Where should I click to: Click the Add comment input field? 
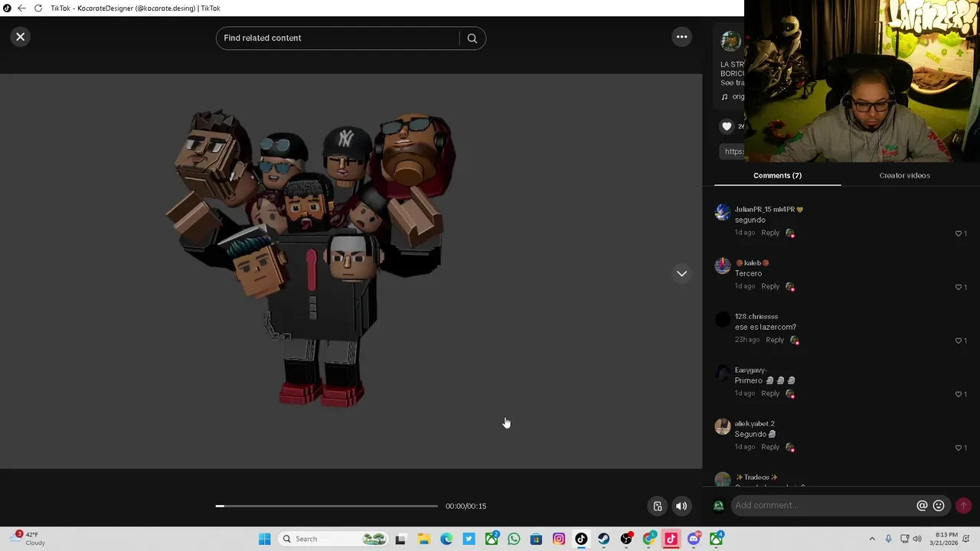[823, 505]
